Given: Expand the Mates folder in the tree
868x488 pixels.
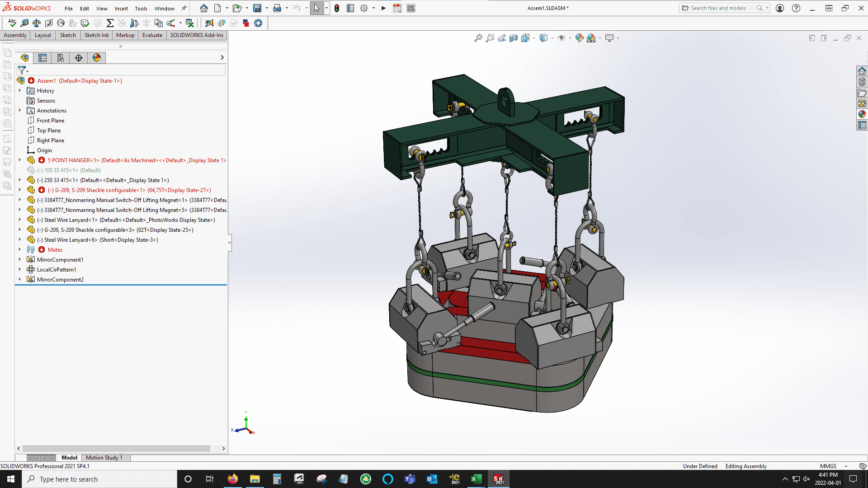Looking at the screenshot, I should click(19, 249).
